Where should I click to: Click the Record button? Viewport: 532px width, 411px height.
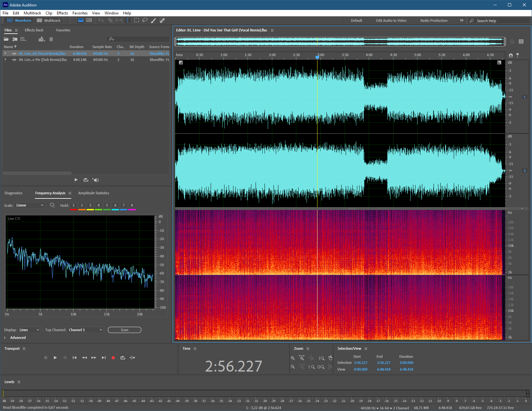pos(113,357)
